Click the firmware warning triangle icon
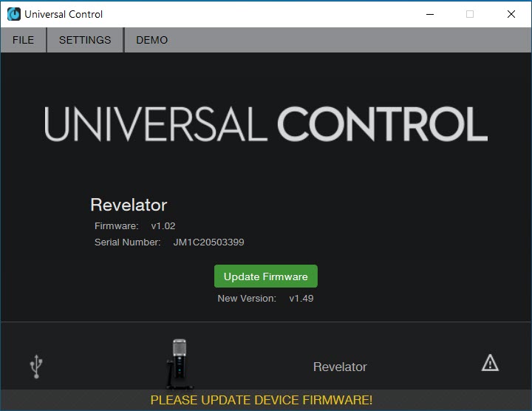532x411 pixels. point(490,363)
